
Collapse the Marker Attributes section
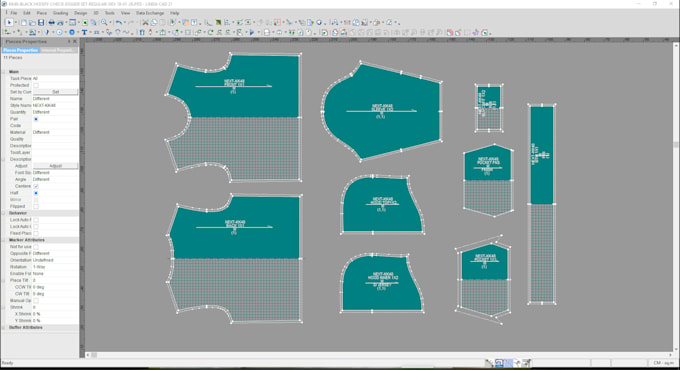pos(4,240)
